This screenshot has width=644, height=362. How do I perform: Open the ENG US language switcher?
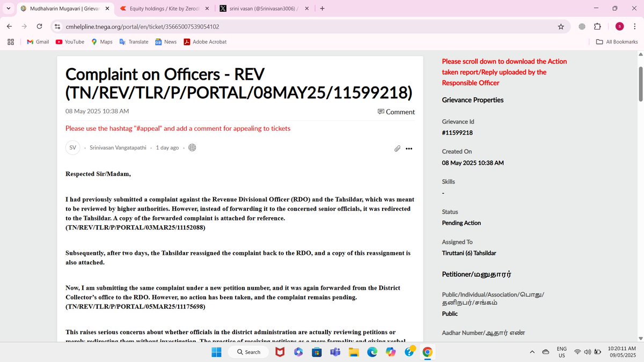561,352
